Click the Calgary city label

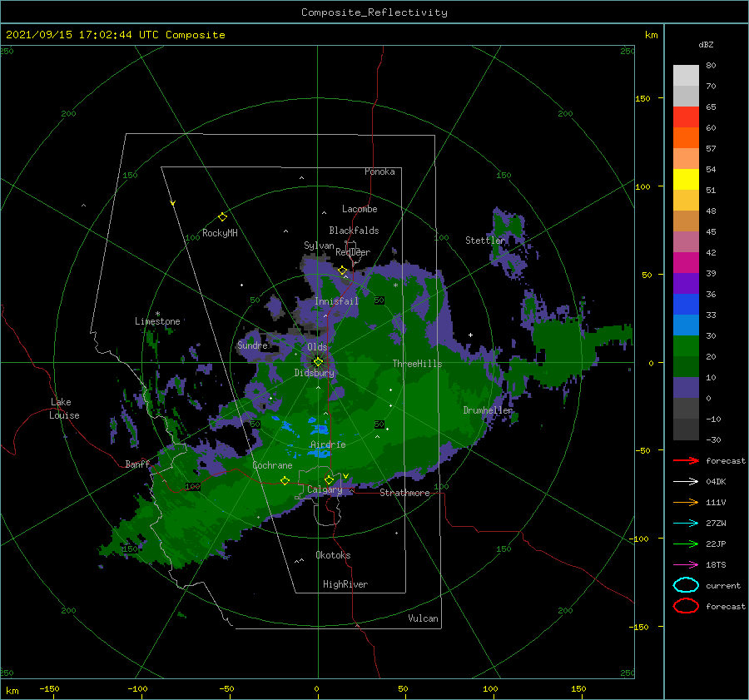pyautogui.click(x=325, y=489)
